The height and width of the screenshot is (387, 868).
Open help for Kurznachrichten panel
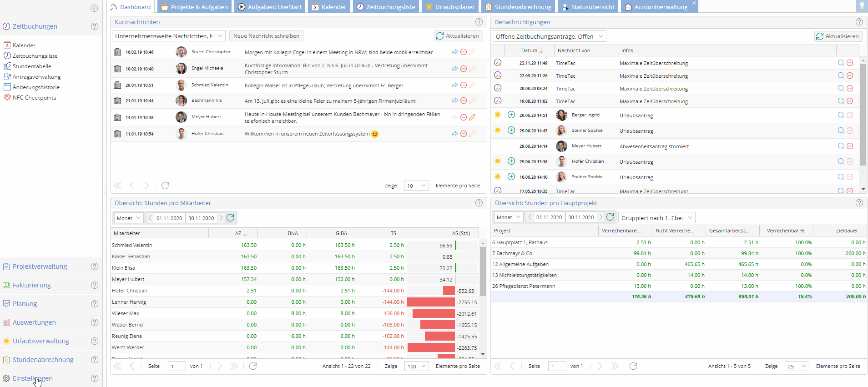(479, 22)
